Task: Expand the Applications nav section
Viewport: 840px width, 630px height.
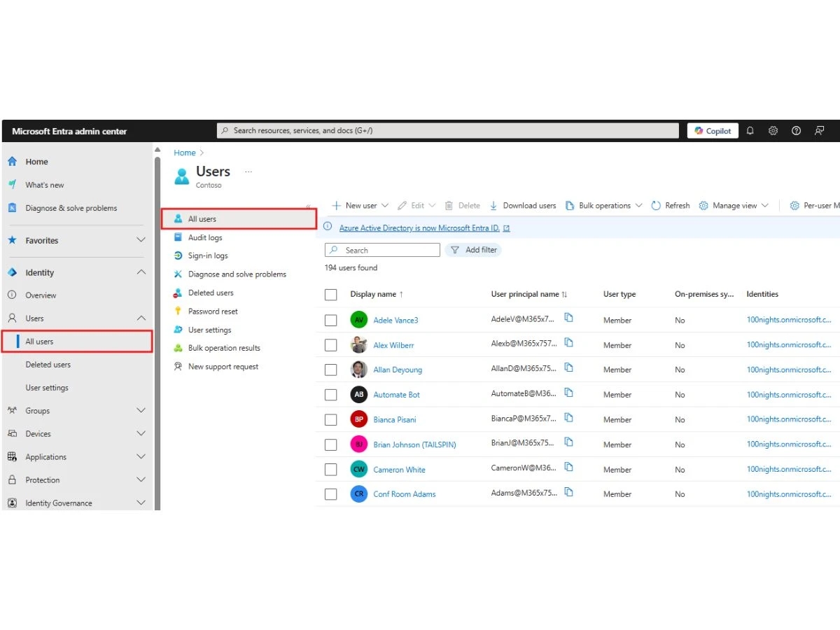Action: point(141,456)
